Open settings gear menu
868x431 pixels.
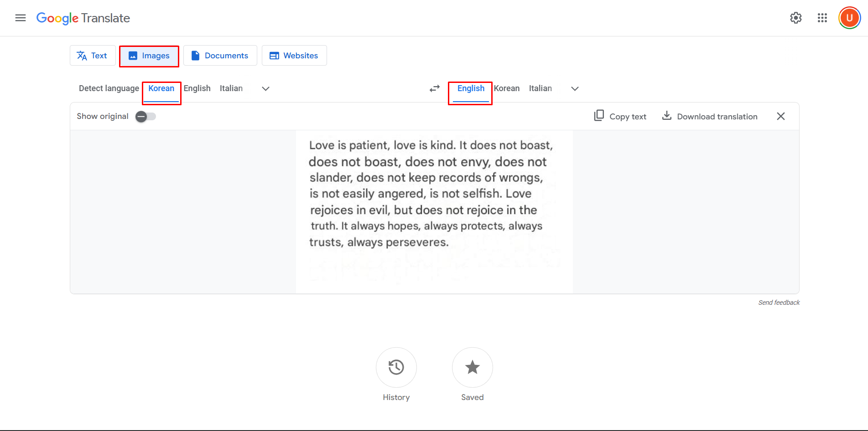(x=795, y=18)
